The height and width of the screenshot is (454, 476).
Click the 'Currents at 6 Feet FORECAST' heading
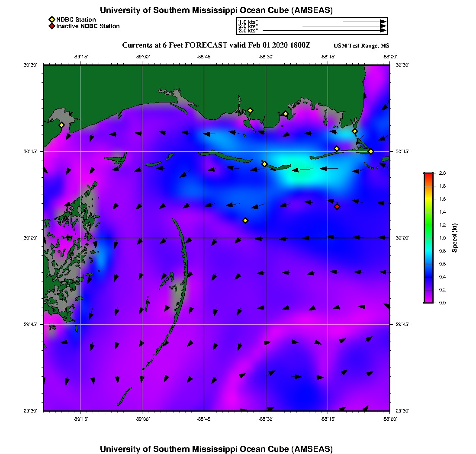(x=216, y=45)
